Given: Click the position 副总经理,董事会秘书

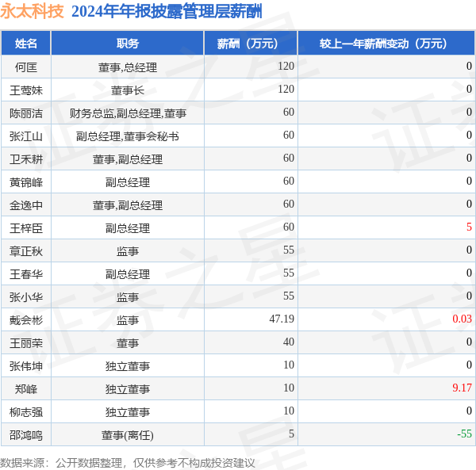Looking at the screenshot, I should point(128,136).
